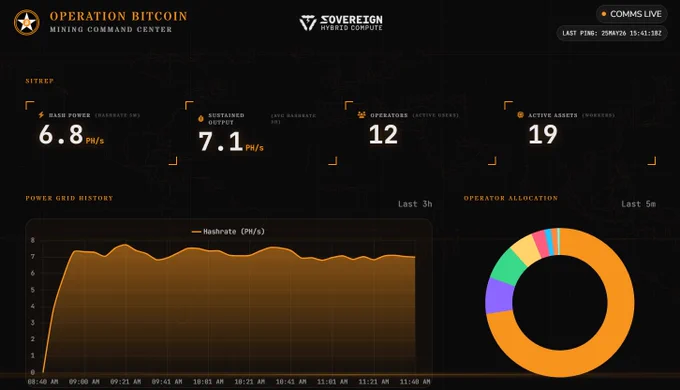Click the Hybrid Compute tagline
The image size is (680, 390).
pos(351,28)
